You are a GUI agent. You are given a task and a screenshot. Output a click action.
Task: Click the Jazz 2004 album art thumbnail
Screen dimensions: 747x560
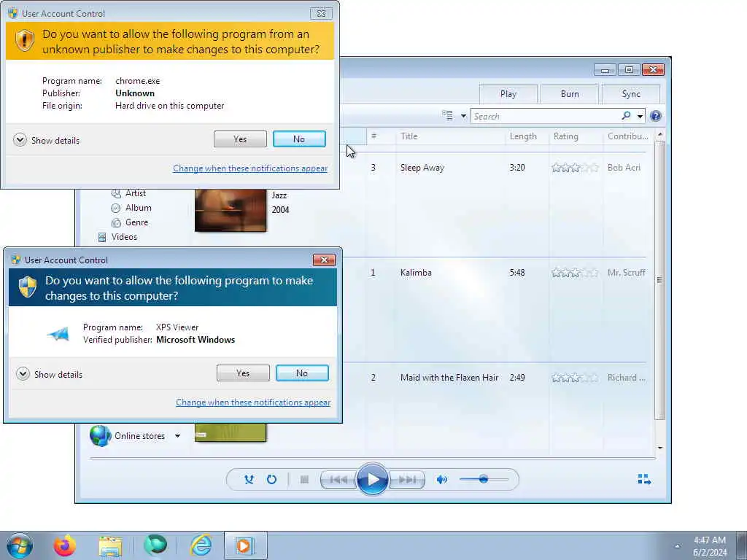pos(231,210)
